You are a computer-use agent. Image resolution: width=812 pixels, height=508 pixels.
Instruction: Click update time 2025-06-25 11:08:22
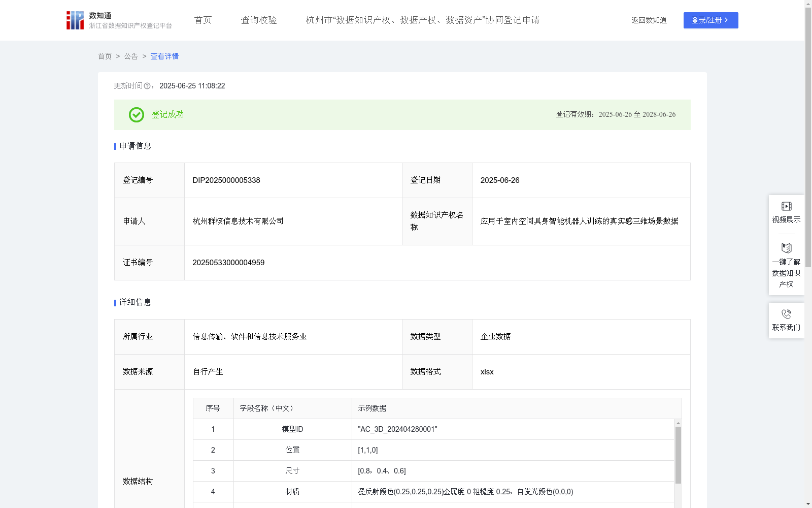192,86
